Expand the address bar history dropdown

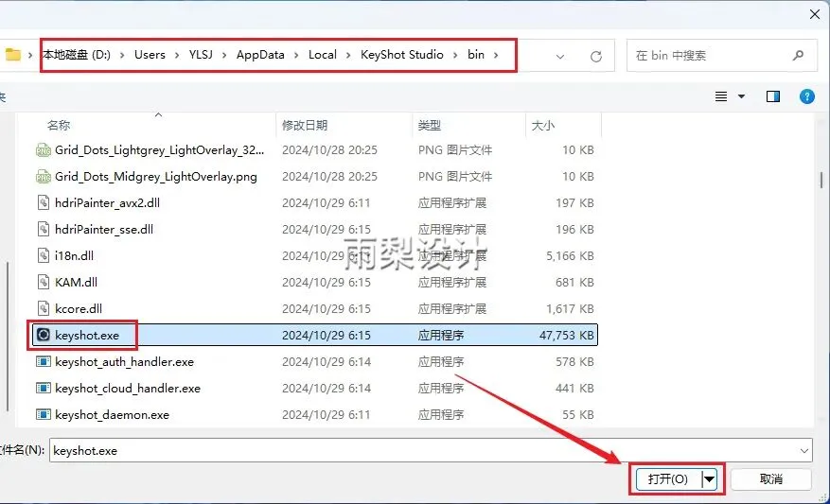tap(560, 56)
